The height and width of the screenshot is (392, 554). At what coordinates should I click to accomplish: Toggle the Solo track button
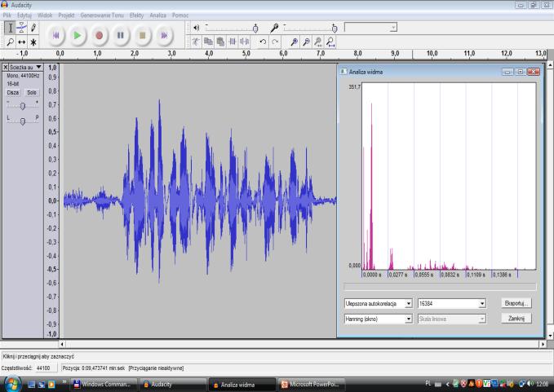[x=32, y=92]
